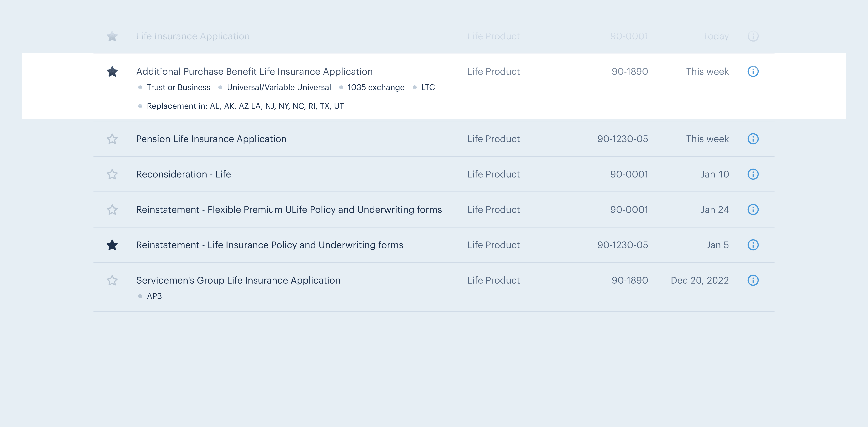The width and height of the screenshot is (868, 427).
Task: Open info icon on Today's Life Insurance Application
Action: (753, 36)
